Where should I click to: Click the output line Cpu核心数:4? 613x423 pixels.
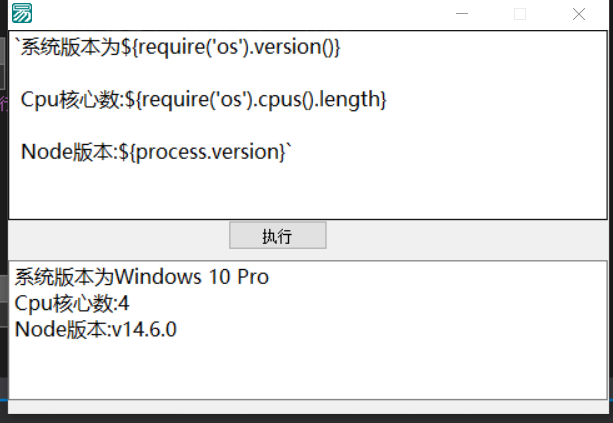(72, 303)
